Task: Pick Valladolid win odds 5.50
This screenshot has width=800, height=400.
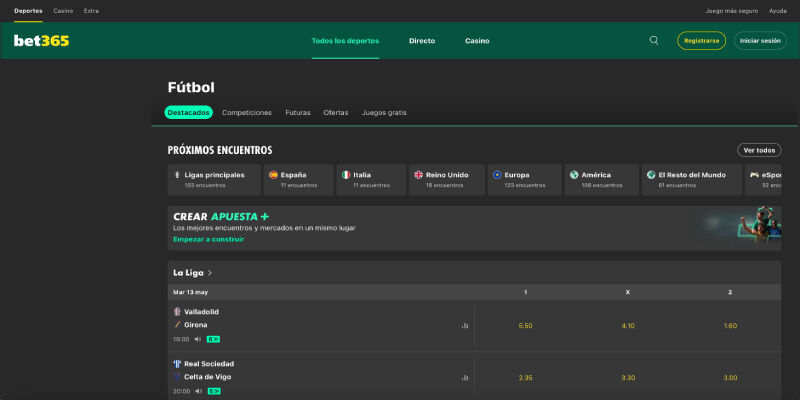Action: (526, 326)
